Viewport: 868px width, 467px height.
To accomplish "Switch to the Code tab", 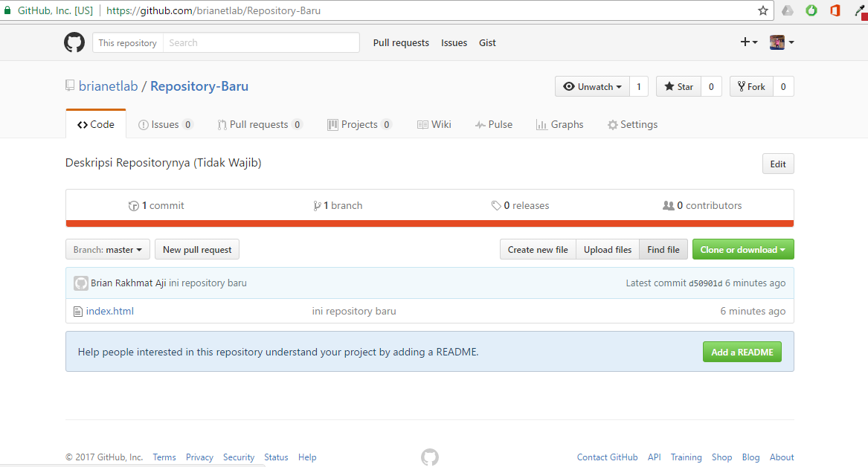I will pyautogui.click(x=96, y=124).
